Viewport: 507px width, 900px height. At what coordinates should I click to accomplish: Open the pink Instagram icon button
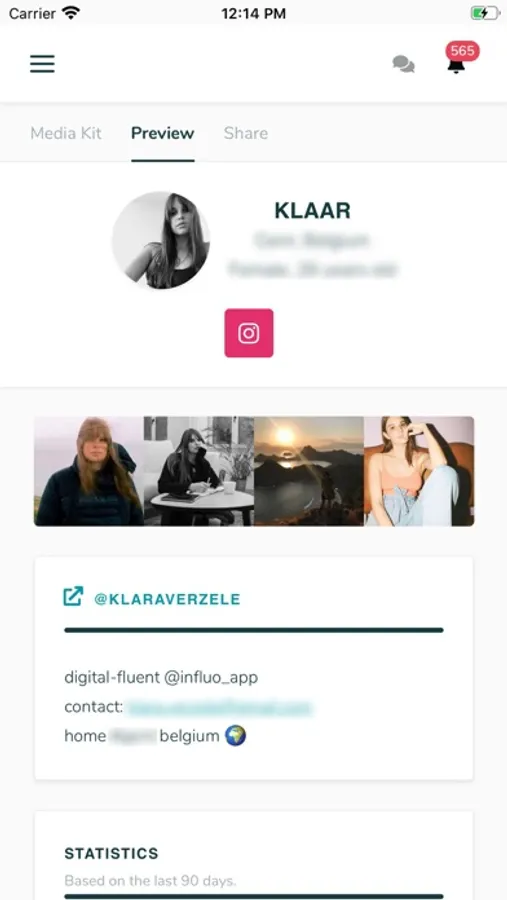pyautogui.click(x=249, y=333)
